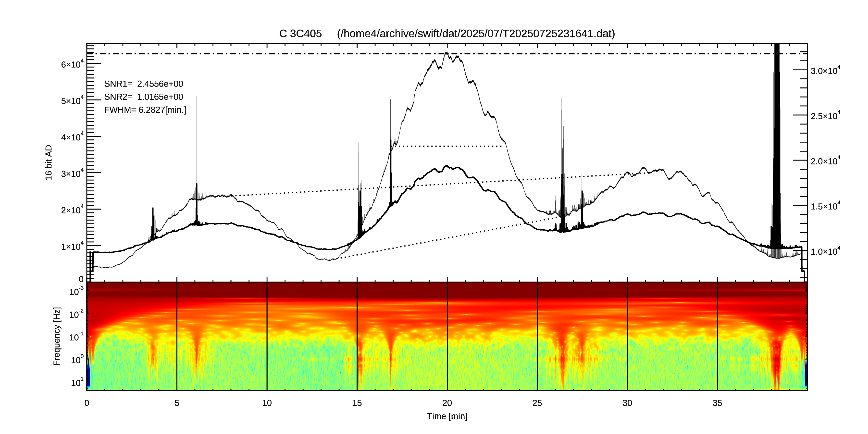This screenshot has height=434, width=868.
Task: Click the plot title 'C 3C405'
Action: point(300,34)
